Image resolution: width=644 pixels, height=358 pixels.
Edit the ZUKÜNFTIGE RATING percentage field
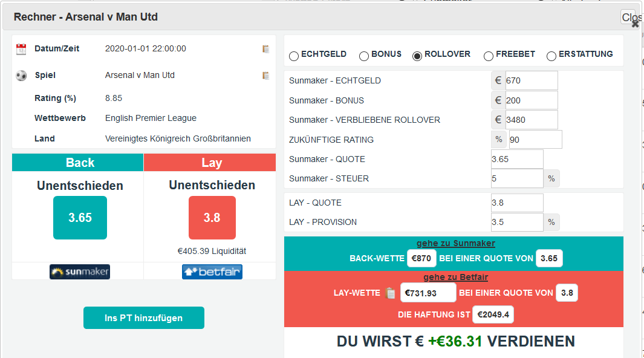535,140
